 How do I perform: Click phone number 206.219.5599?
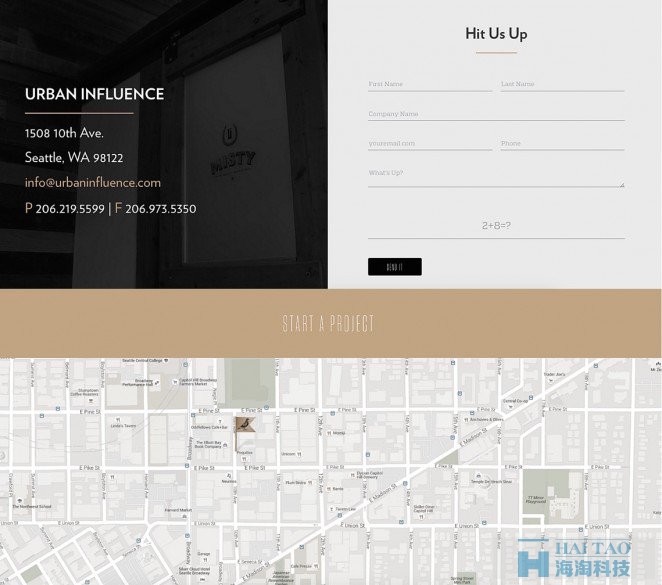[70, 209]
